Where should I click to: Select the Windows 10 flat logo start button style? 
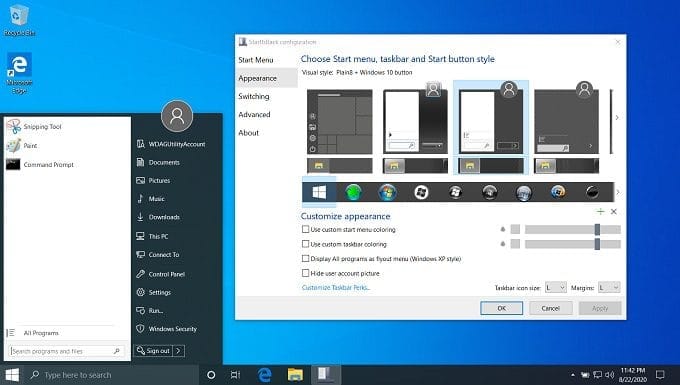pos(319,192)
